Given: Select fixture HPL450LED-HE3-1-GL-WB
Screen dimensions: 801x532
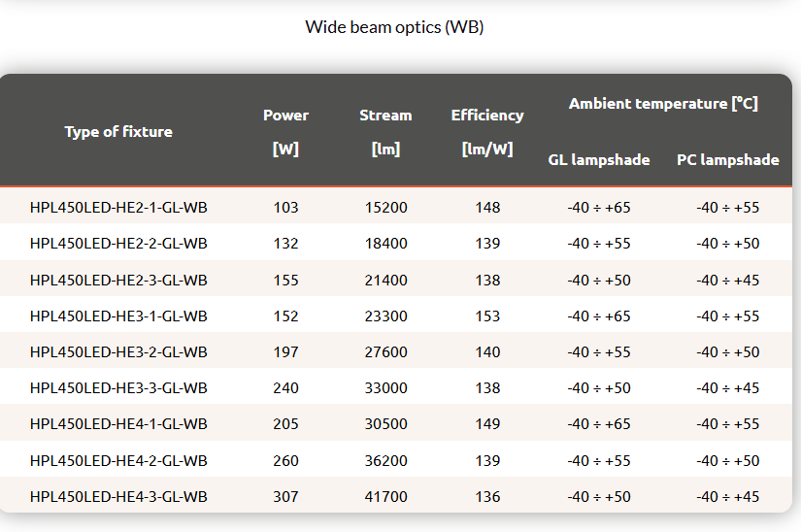Looking at the screenshot, I should 118,316.
